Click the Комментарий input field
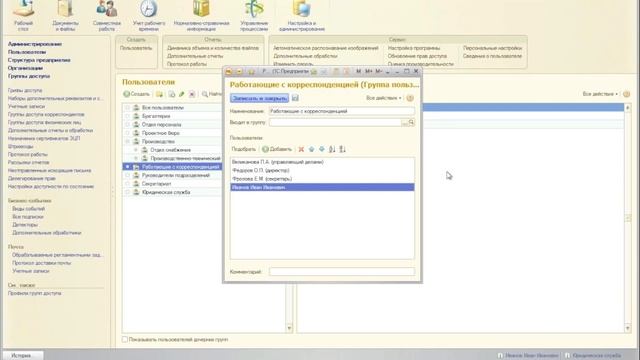The width and height of the screenshot is (640, 360). (x=342, y=271)
